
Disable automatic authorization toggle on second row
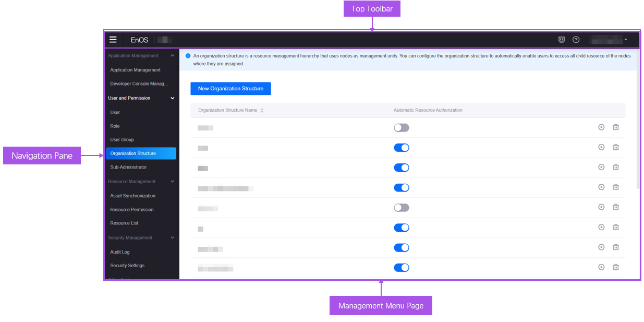tap(401, 148)
